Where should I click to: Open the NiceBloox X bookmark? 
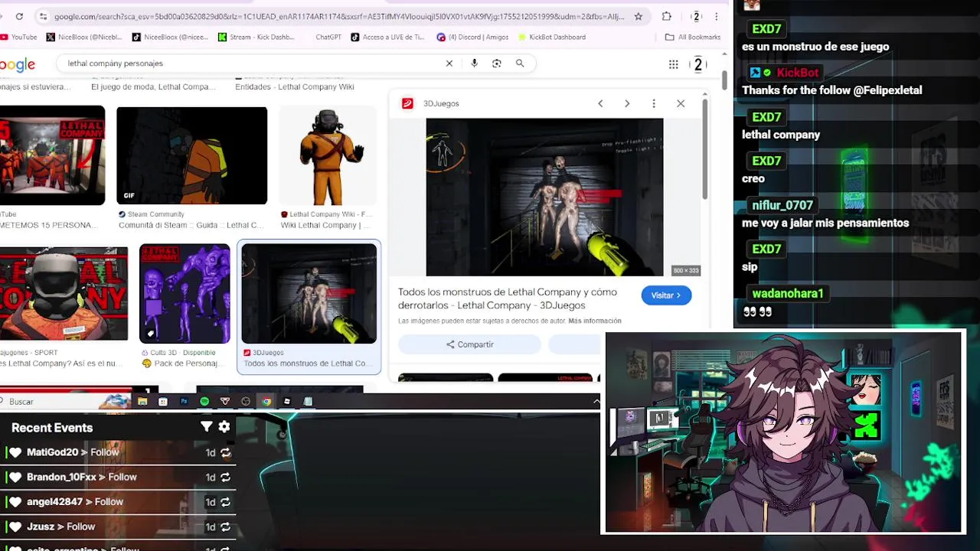click(x=84, y=37)
